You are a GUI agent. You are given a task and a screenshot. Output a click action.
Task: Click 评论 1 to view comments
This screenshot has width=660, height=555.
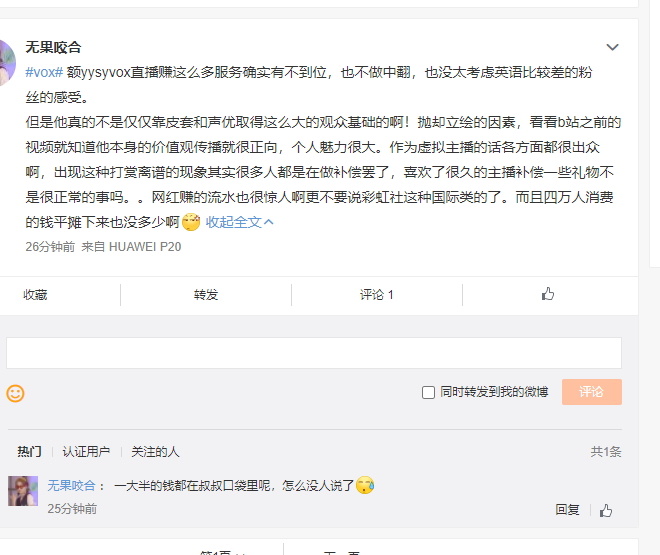pyautogui.click(x=377, y=295)
